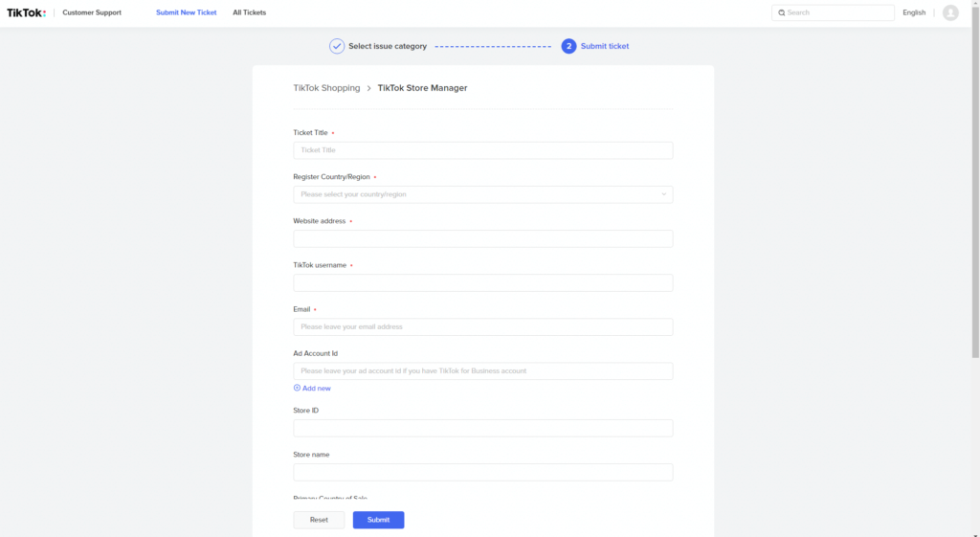Click the Store name input field
This screenshot has width=980, height=537.
483,472
